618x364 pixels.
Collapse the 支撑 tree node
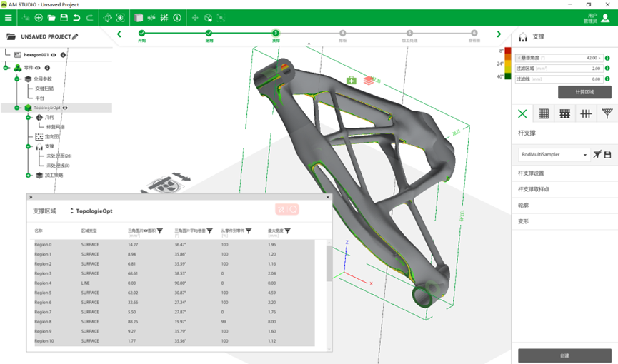[28, 146]
